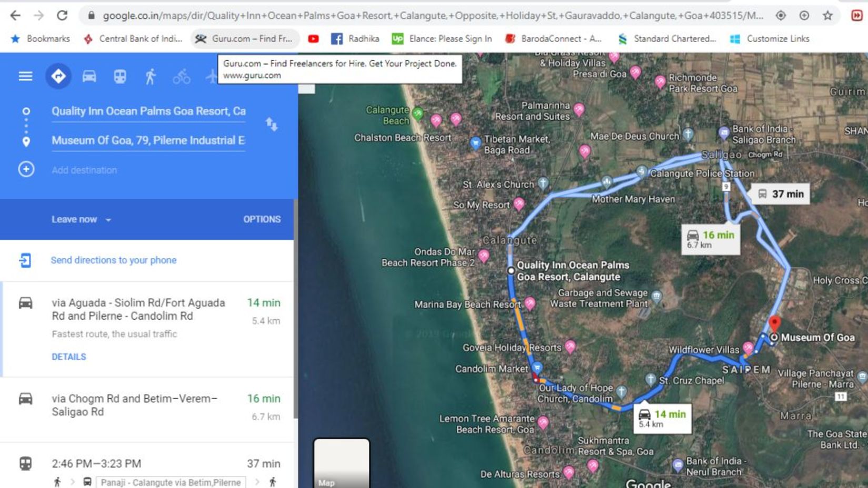The width and height of the screenshot is (868, 488).
Task: Click Candolim Market shopping marker
Action: coord(537,367)
